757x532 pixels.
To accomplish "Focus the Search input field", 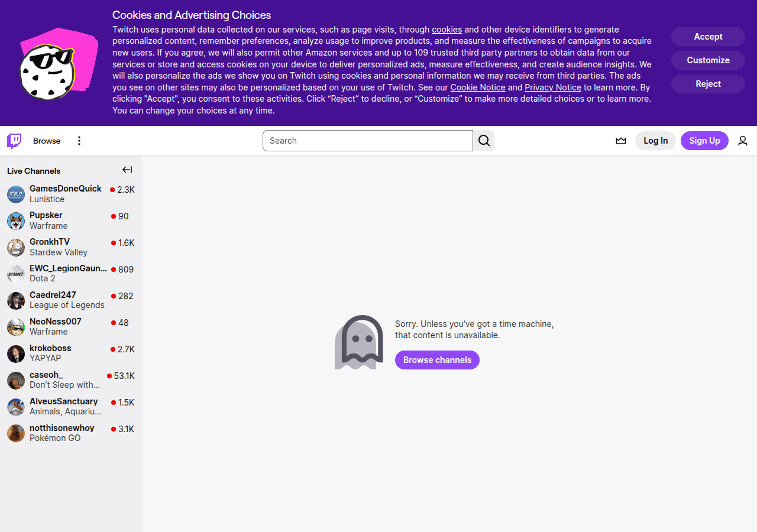I will 368,141.
